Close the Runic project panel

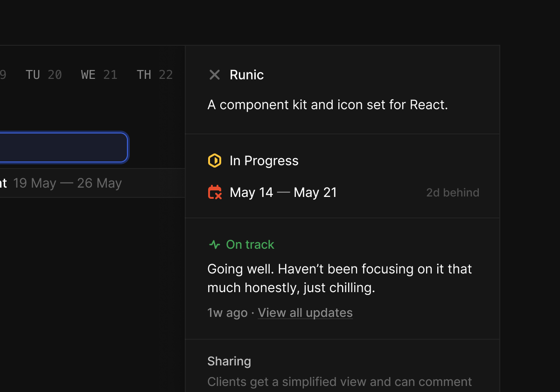pyautogui.click(x=215, y=75)
